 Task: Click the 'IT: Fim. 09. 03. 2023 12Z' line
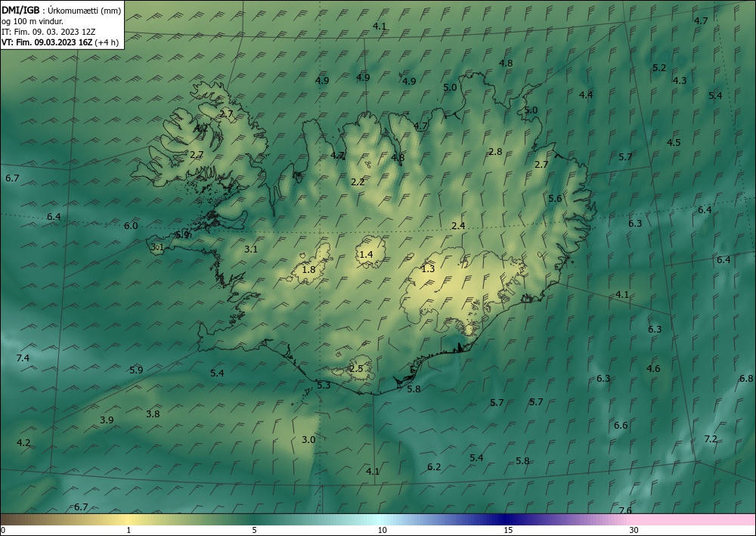coord(48,32)
